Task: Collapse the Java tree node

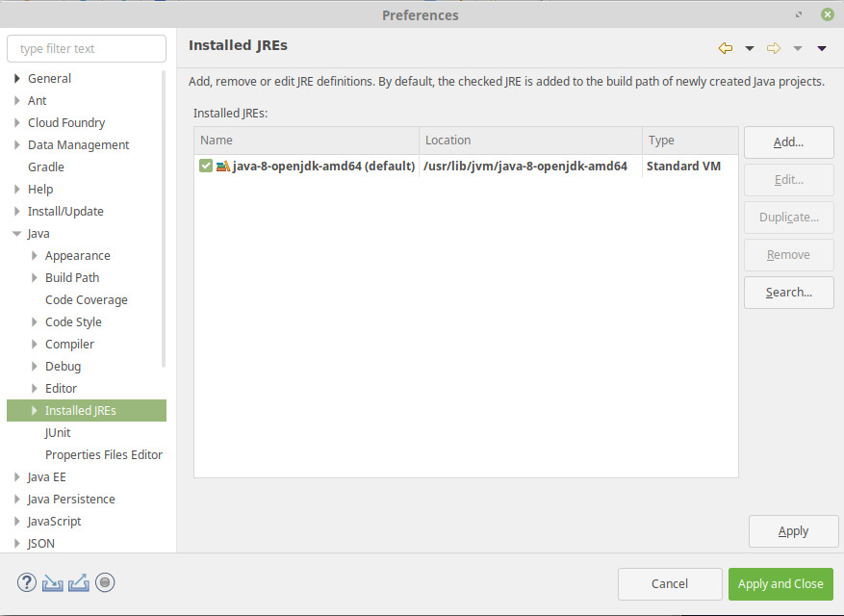Action: tap(17, 234)
